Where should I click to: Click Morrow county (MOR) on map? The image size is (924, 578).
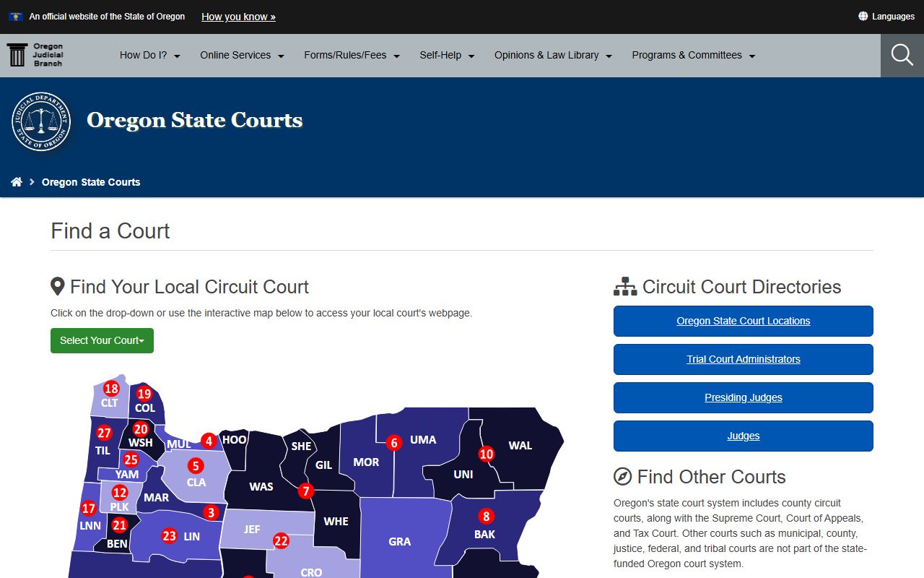coord(366,462)
